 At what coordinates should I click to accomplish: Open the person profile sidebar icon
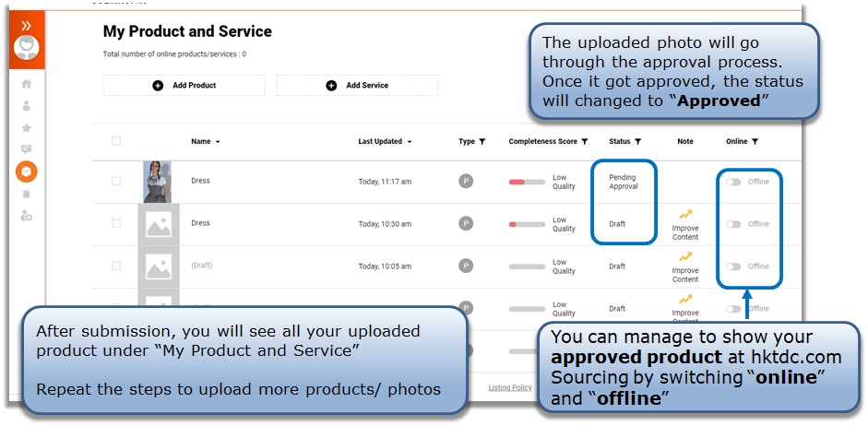coord(26,106)
